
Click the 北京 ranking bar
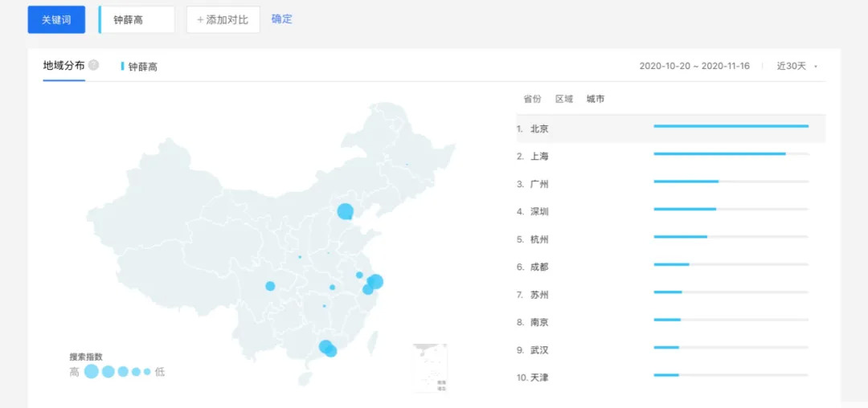tap(731, 126)
